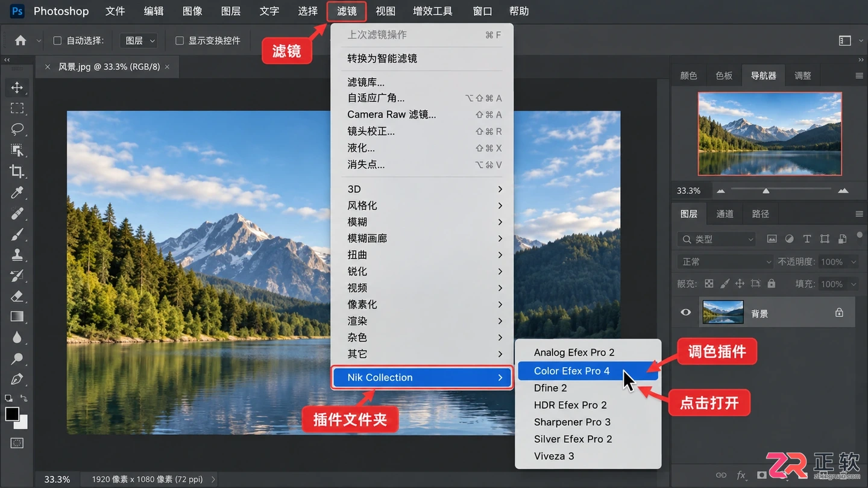
Task: Enable the 自动选择 checkbox
Action: click(57, 40)
